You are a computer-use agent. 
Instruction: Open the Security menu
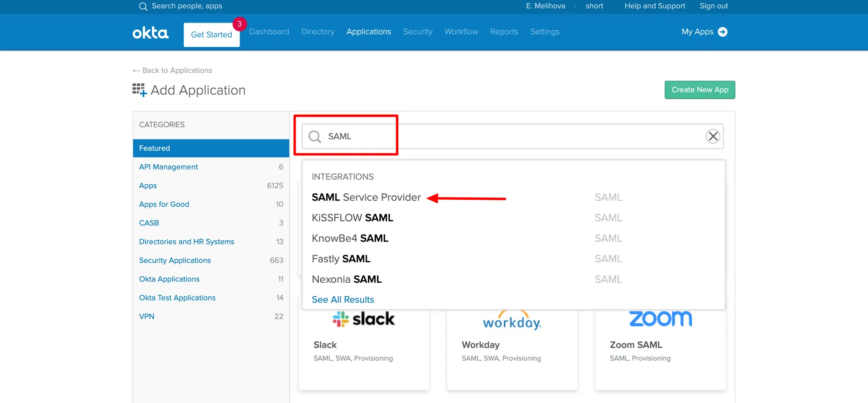click(x=418, y=32)
